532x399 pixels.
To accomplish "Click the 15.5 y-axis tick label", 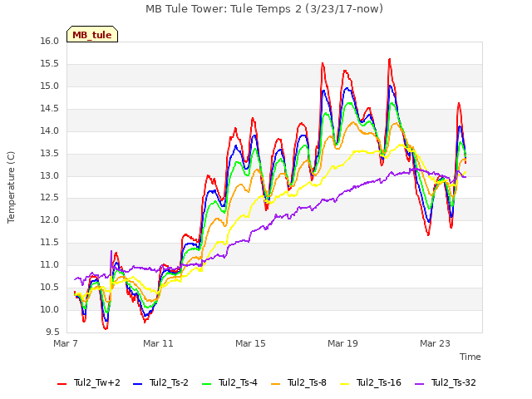I will pos(50,63).
